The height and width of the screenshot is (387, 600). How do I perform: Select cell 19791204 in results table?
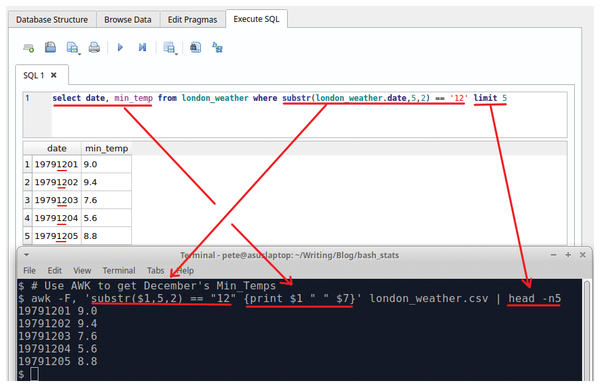56,218
